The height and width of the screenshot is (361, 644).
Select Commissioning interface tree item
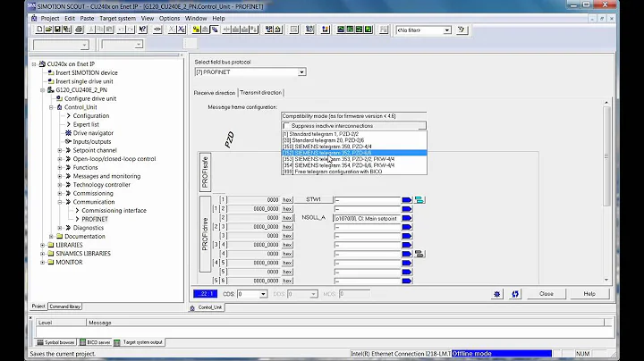(x=114, y=211)
